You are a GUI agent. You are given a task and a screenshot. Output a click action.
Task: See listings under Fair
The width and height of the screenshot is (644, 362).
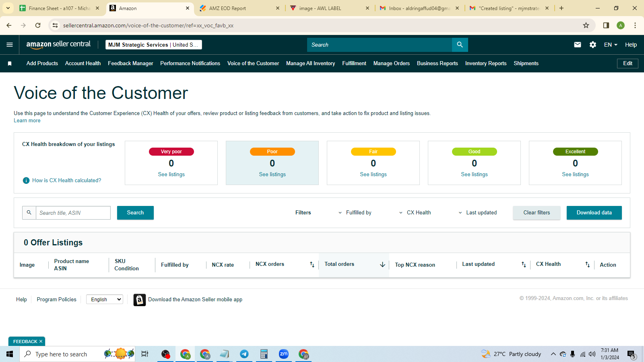pos(374,175)
